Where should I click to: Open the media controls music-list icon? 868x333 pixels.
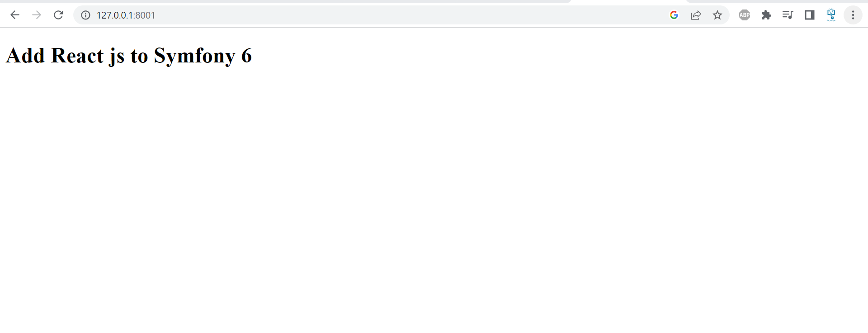click(788, 15)
